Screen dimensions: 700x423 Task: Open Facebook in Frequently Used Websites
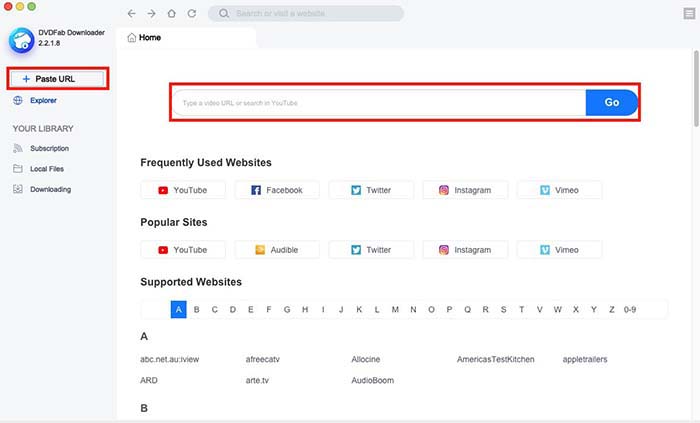[277, 190]
